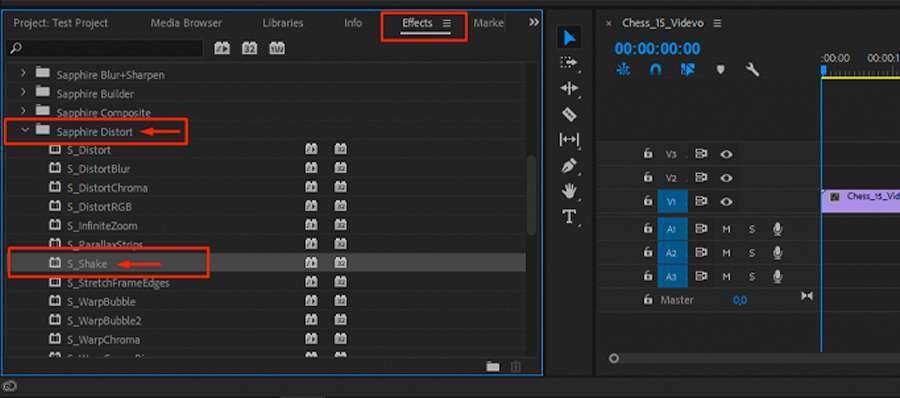Select the Razor tool
This screenshot has height=398, width=900.
pyautogui.click(x=569, y=114)
